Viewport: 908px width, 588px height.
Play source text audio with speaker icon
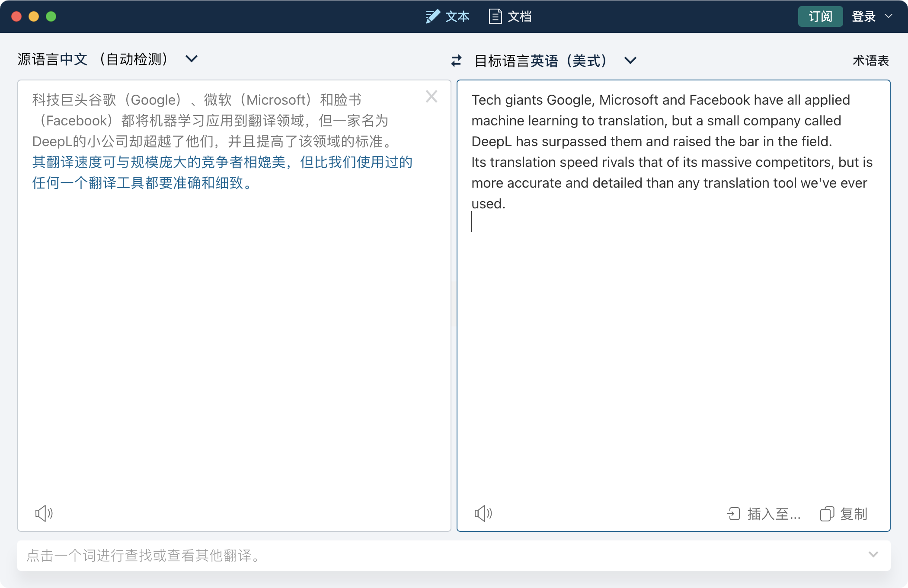(44, 513)
